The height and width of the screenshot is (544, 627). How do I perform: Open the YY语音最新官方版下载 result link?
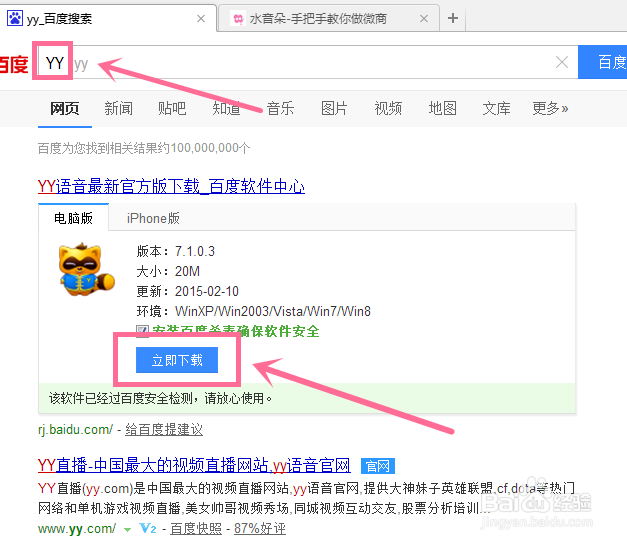(x=171, y=186)
